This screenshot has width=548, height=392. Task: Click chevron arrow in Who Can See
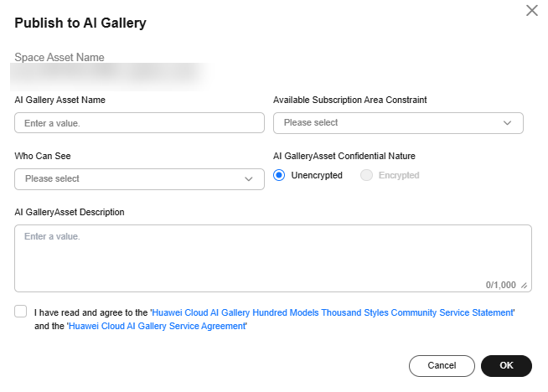coord(249,179)
